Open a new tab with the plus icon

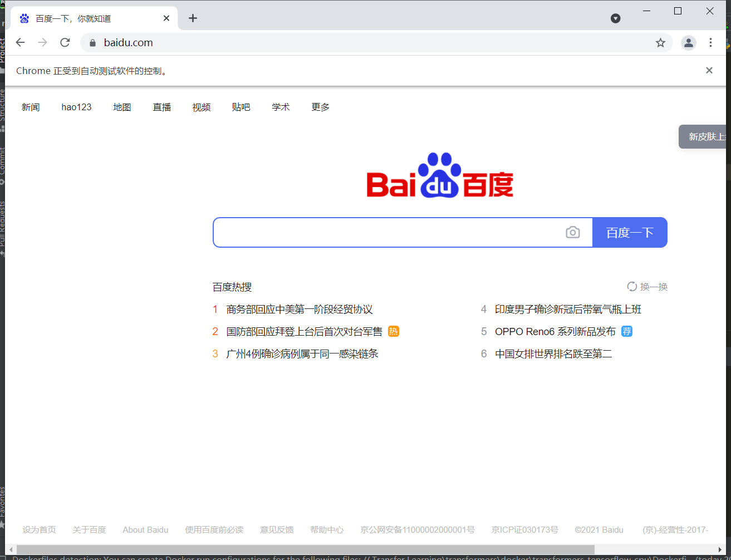click(193, 18)
